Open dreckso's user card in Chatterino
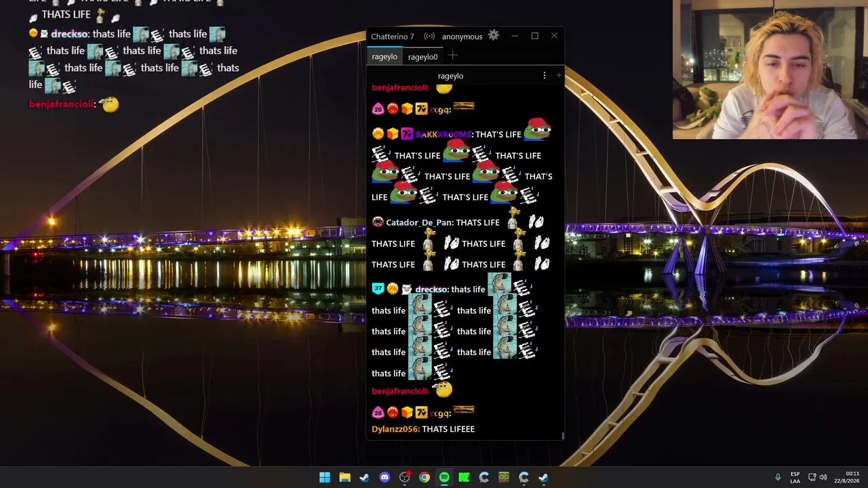 [431, 289]
